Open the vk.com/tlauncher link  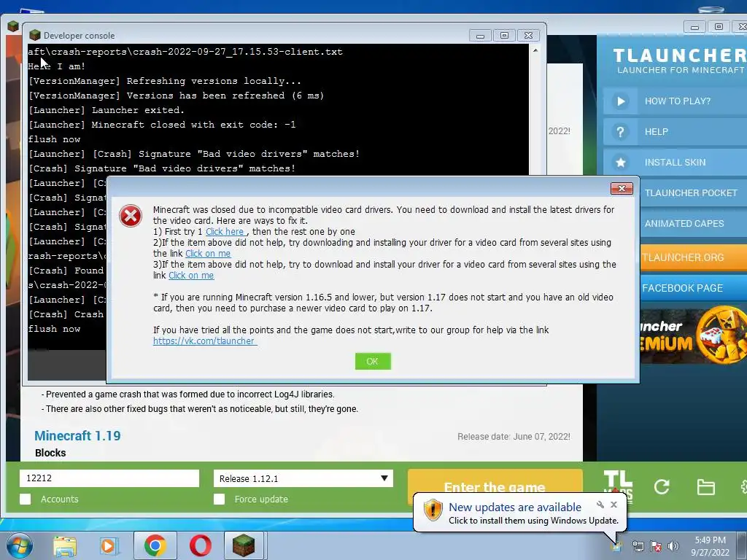coord(205,341)
